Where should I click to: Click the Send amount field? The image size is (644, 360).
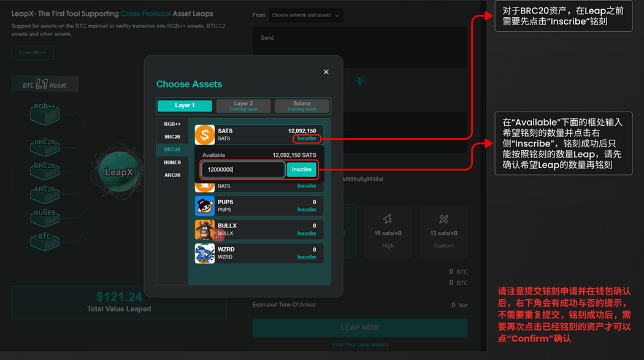click(360, 52)
